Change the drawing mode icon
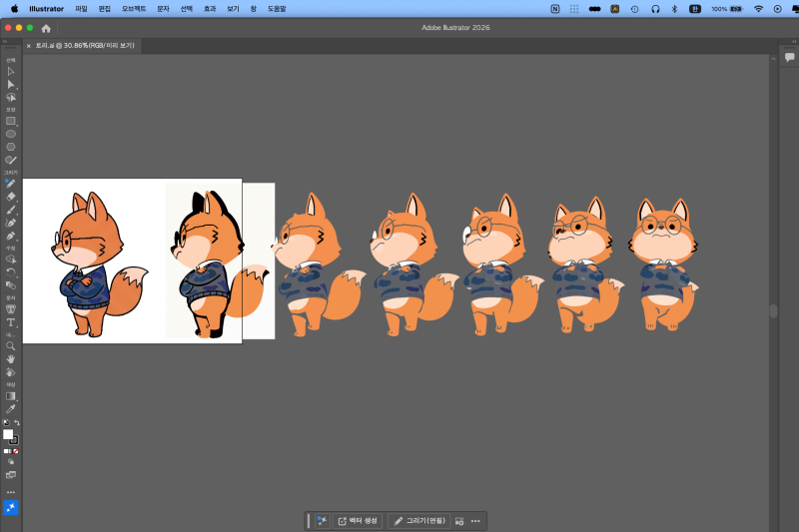Screen dimensions: 799x532 coord(11,462)
